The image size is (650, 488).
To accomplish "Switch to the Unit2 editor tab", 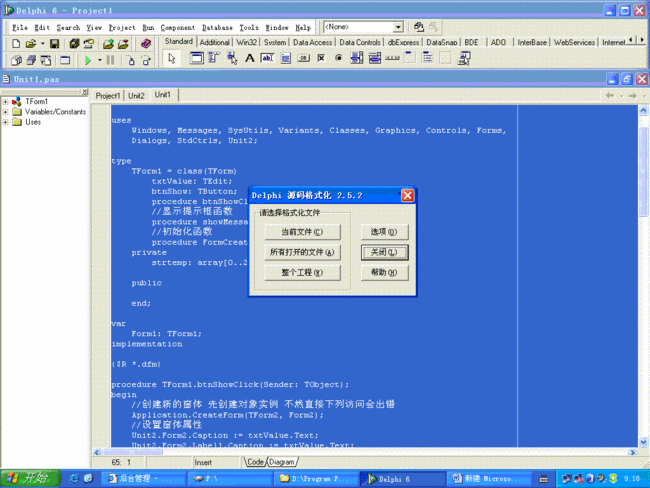I will pos(136,96).
